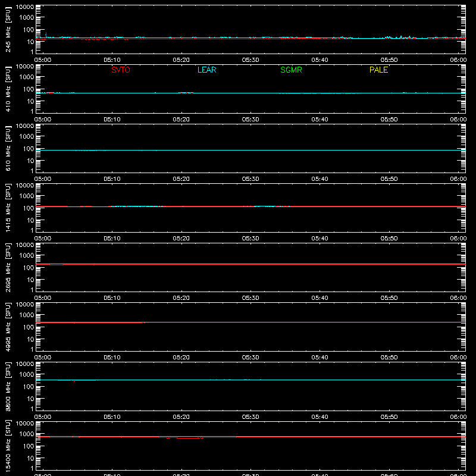Click the 10 y-tick on the 1415 MHz panel
This screenshot has width=476, height=476.
31,220
